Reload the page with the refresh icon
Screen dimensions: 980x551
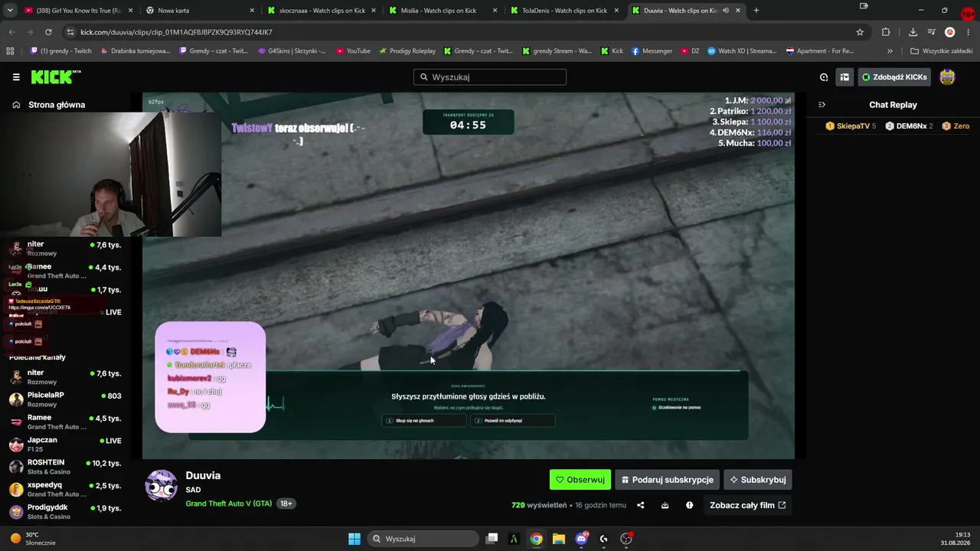pos(48,32)
